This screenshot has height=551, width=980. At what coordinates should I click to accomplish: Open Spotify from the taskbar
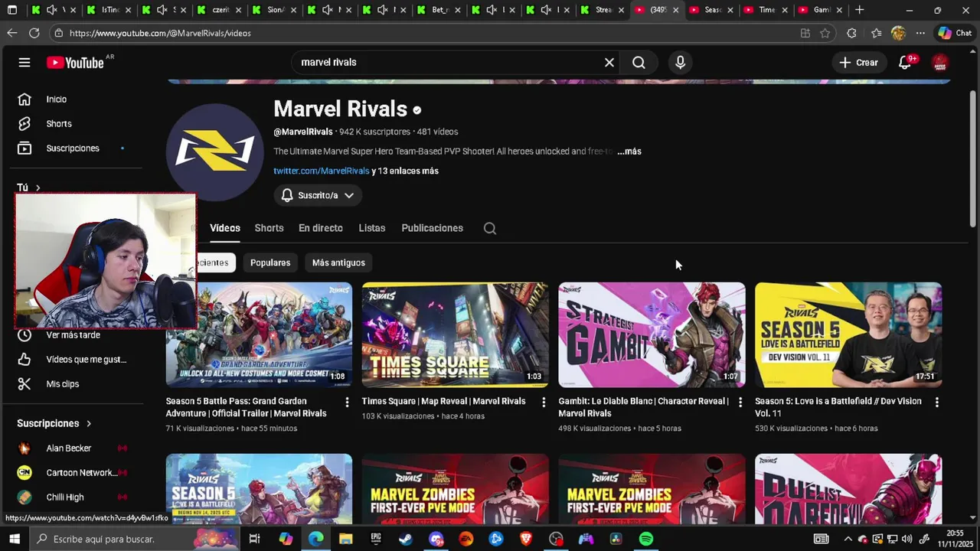(646, 539)
